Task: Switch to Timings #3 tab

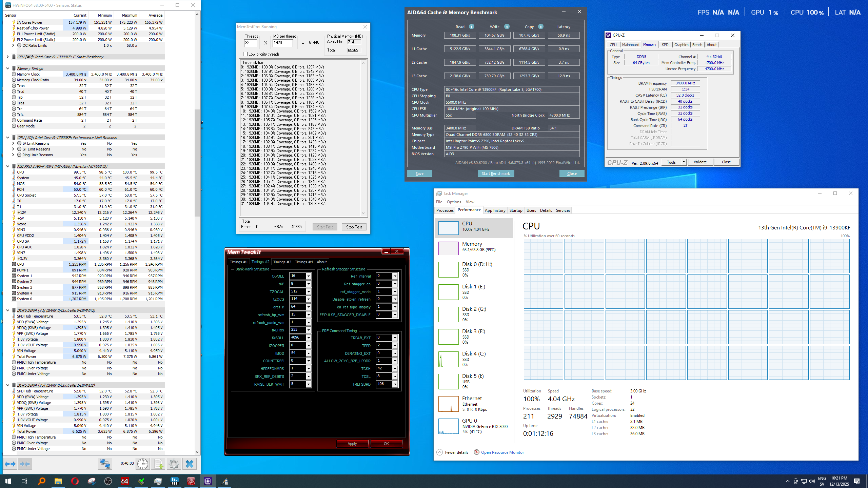Action: click(x=282, y=262)
